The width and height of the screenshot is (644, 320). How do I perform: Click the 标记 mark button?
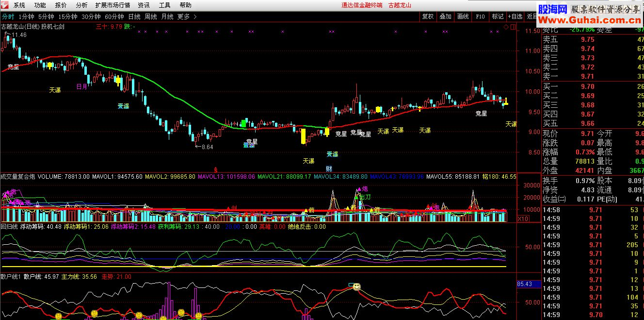coord(498,17)
